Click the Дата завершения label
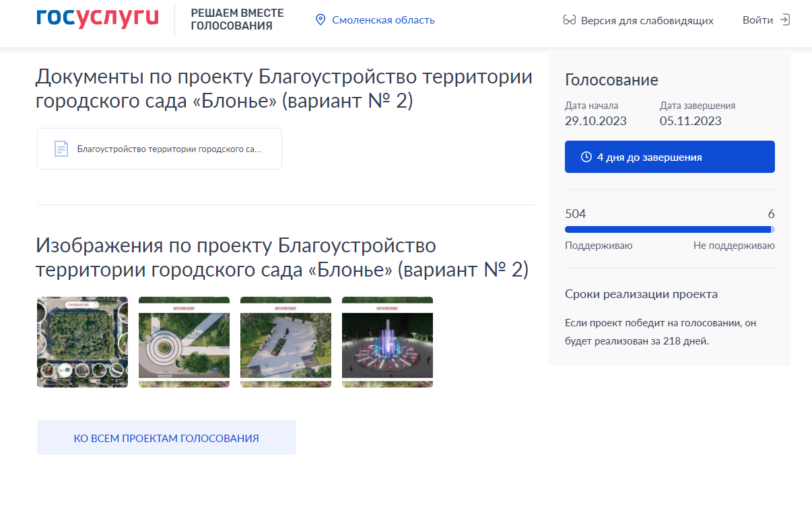Viewport: 812px width, 508px height. tap(698, 106)
